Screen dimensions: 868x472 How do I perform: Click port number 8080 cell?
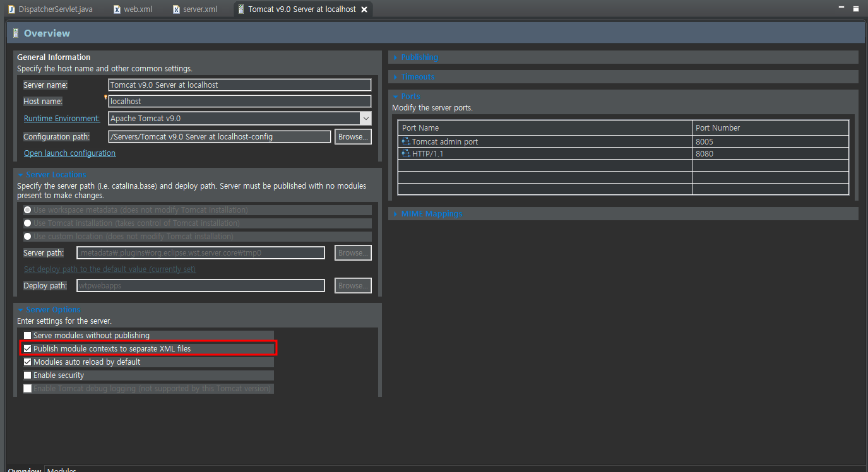[x=770, y=153]
